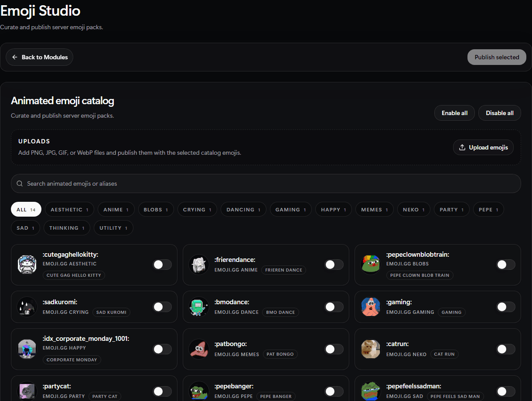The width and height of the screenshot is (532, 401).
Task: Filter by the CRYING category
Action: click(x=197, y=210)
